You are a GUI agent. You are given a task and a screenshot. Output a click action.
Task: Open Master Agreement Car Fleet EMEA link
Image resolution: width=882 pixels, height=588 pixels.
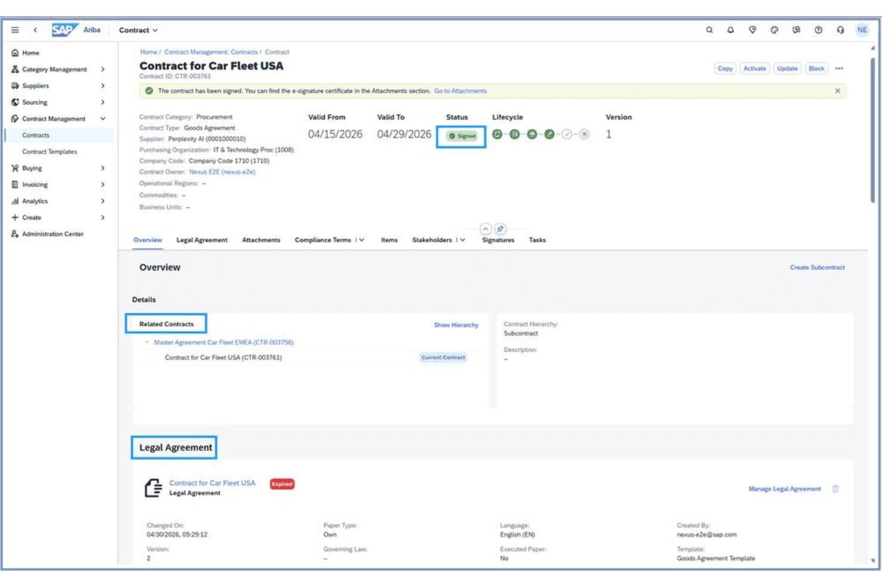223,343
